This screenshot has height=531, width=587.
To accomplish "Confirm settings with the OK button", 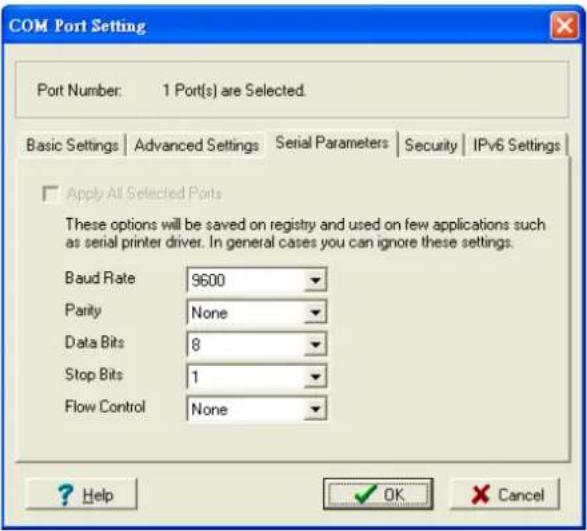I will (x=378, y=494).
